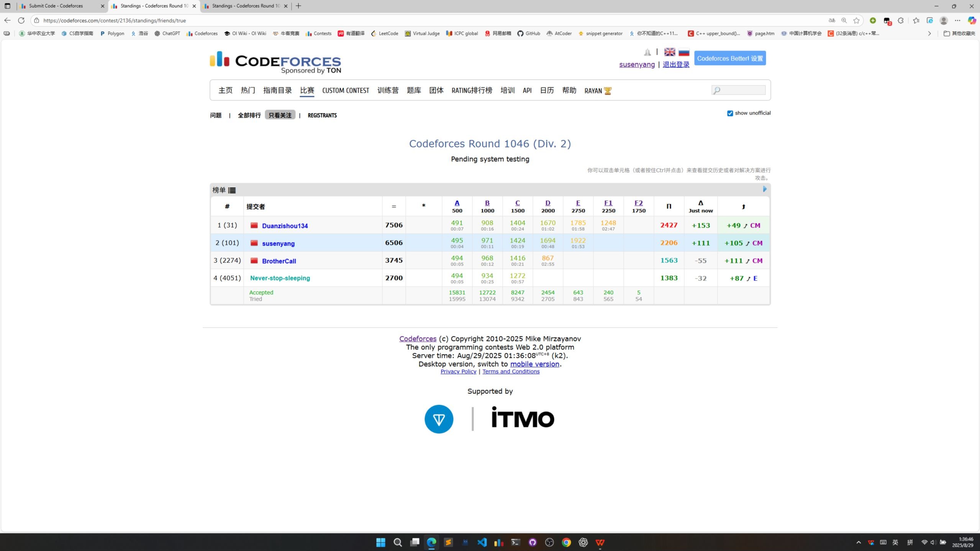Click the site search input field
Viewport: 980px width, 551px height.
pyautogui.click(x=738, y=90)
